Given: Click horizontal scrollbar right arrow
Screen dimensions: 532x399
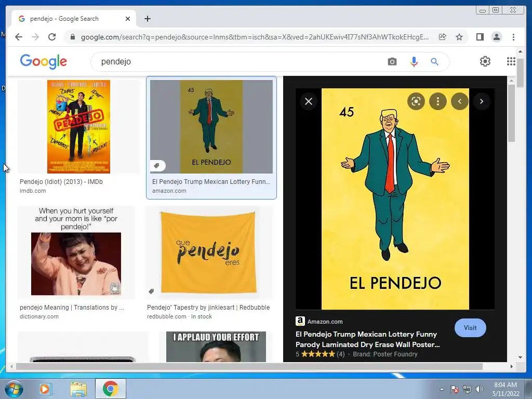Looking at the screenshot, I should point(512,366).
